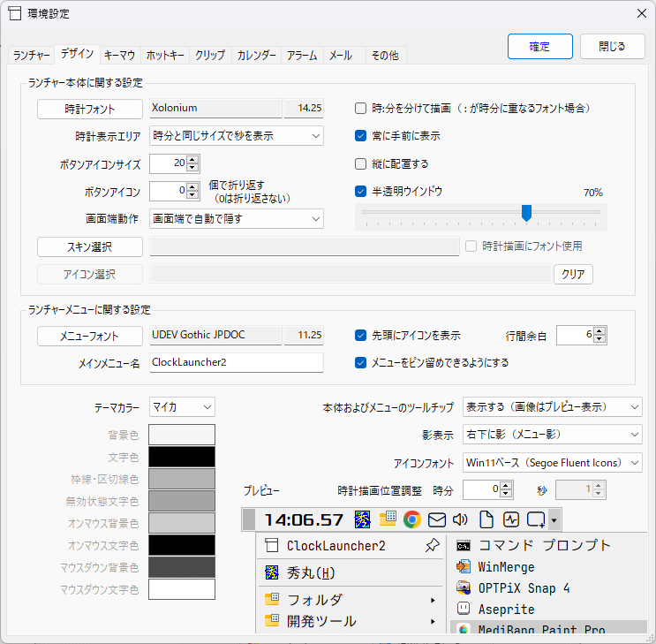Screen dimensions: 656x644
Task: Click the Chrome icon in preview toolbar
Action: [x=412, y=519]
